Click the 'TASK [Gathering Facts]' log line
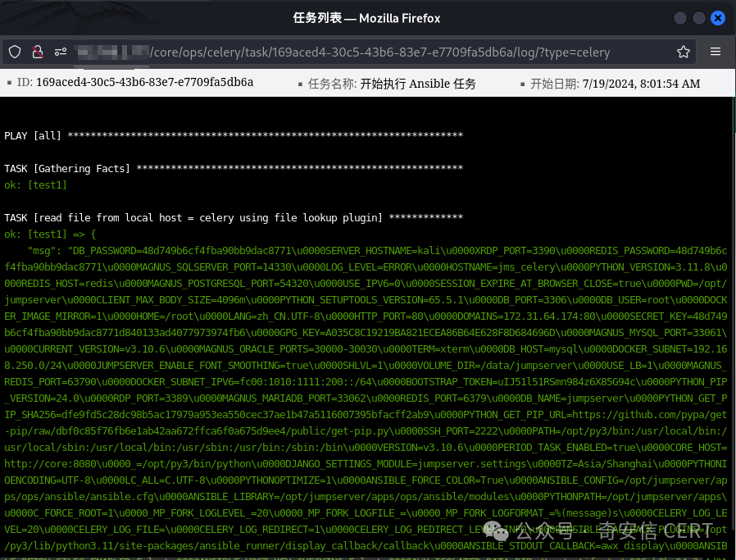Viewport: 736px width, 560px height. click(x=234, y=169)
